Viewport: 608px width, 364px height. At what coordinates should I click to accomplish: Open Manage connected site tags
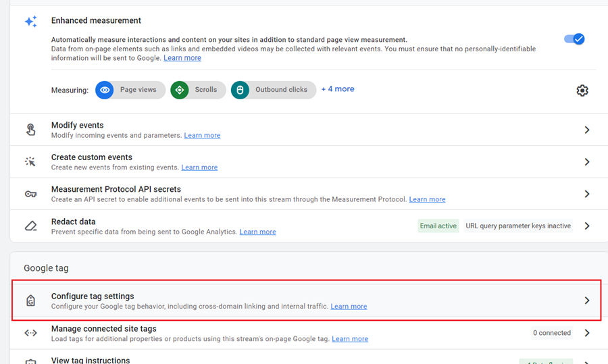tap(309, 334)
